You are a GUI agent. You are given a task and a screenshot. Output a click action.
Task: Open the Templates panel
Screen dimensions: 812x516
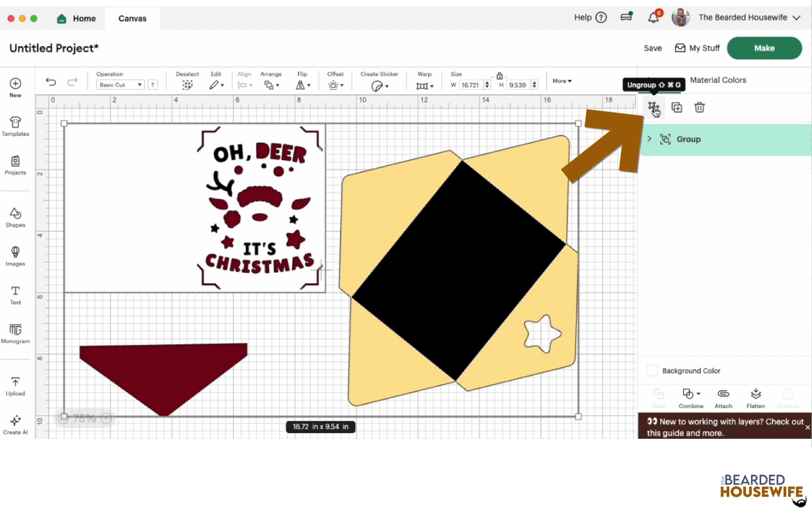(15, 127)
